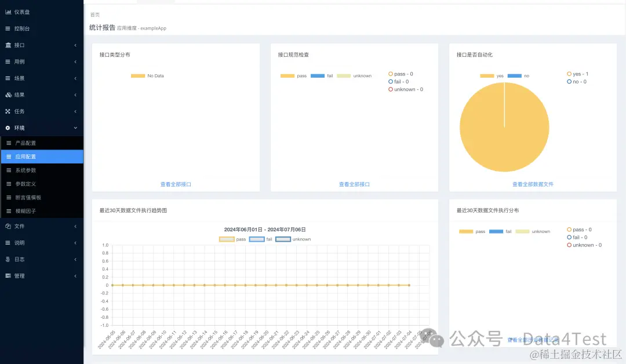Click the 任务 arrows icon
The height and width of the screenshot is (364, 626).
(8, 111)
